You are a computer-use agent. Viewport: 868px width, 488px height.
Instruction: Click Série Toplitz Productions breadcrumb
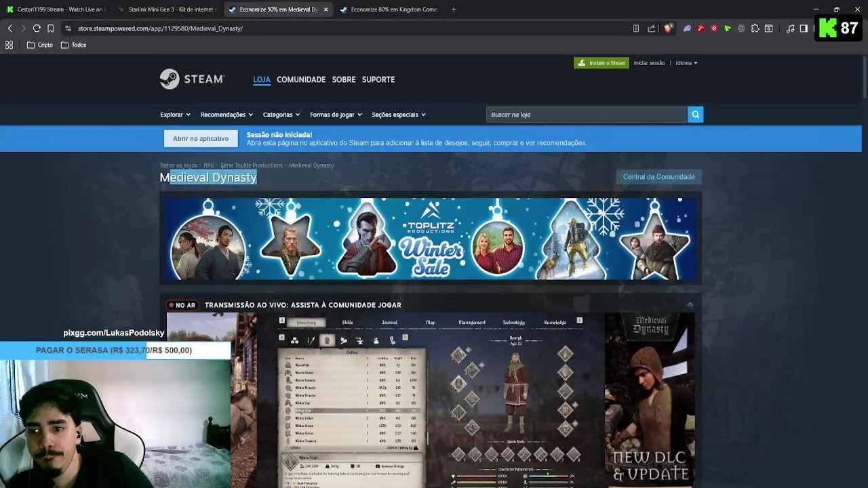(x=252, y=165)
